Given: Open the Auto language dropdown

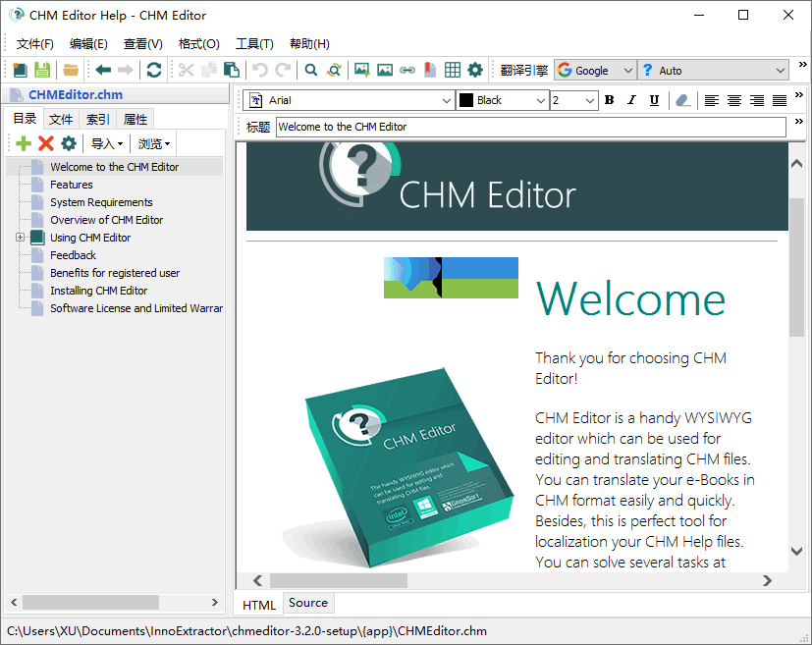Looking at the screenshot, I should click(713, 71).
